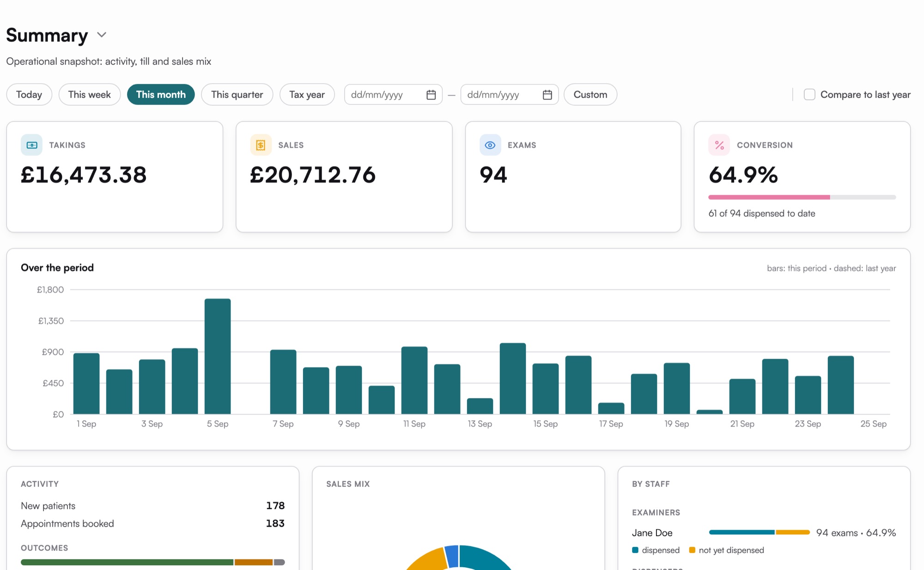Select the Tax year period filter
Image resolution: width=924 pixels, height=570 pixels.
(x=307, y=95)
